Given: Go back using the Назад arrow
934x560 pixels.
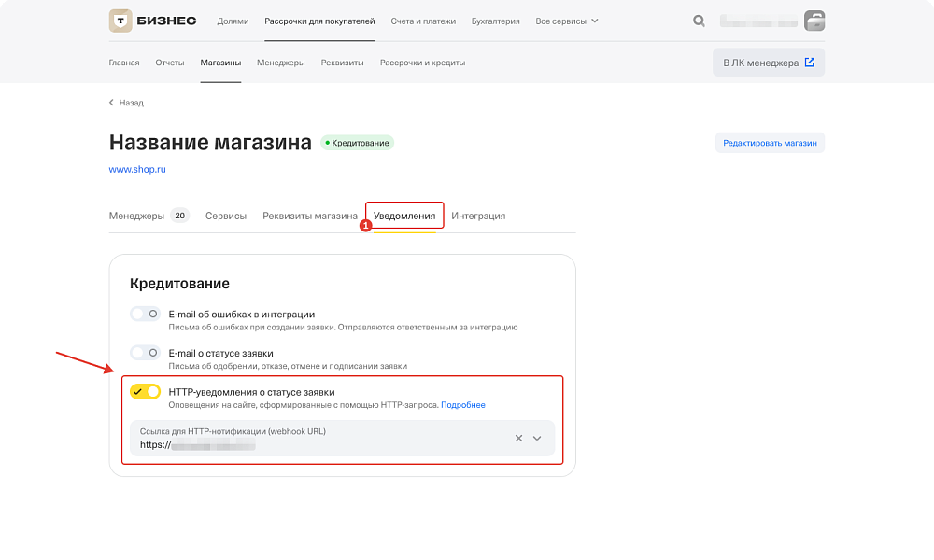Looking at the screenshot, I should click(113, 103).
